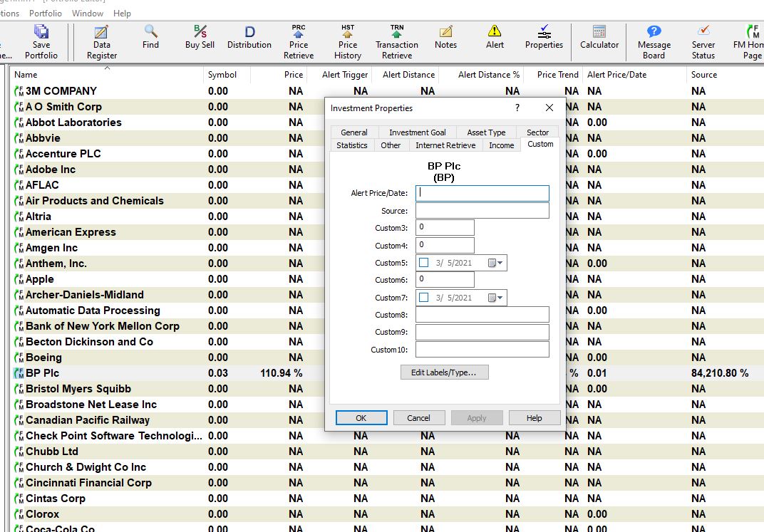Click the investment icon beside BP Plc

19,373
